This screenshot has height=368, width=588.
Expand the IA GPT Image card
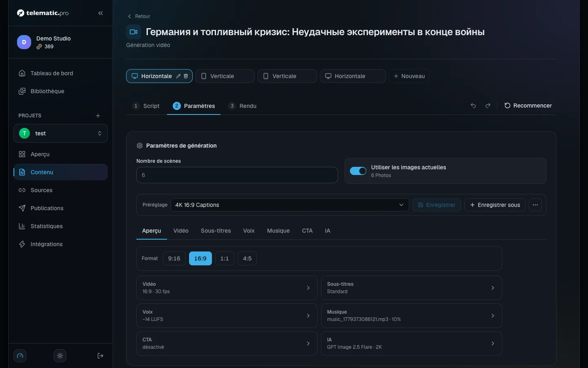pyautogui.click(x=412, y=343)
